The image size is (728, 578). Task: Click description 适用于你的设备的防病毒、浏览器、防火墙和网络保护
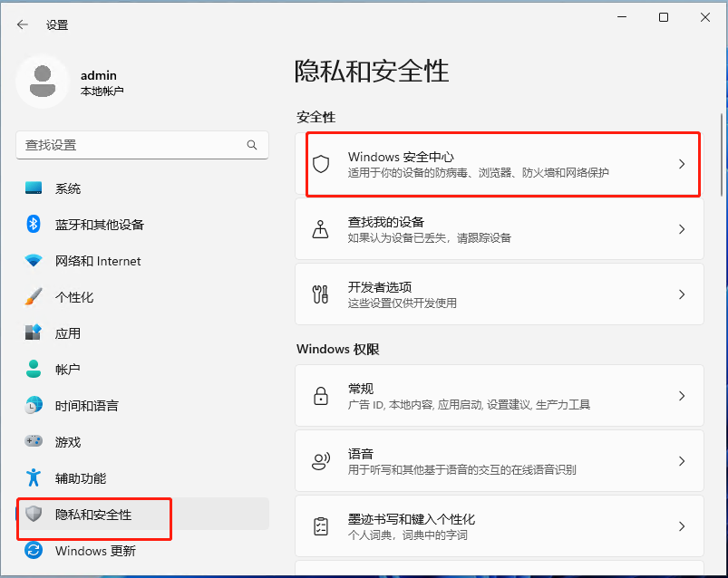tap(478, 172)
